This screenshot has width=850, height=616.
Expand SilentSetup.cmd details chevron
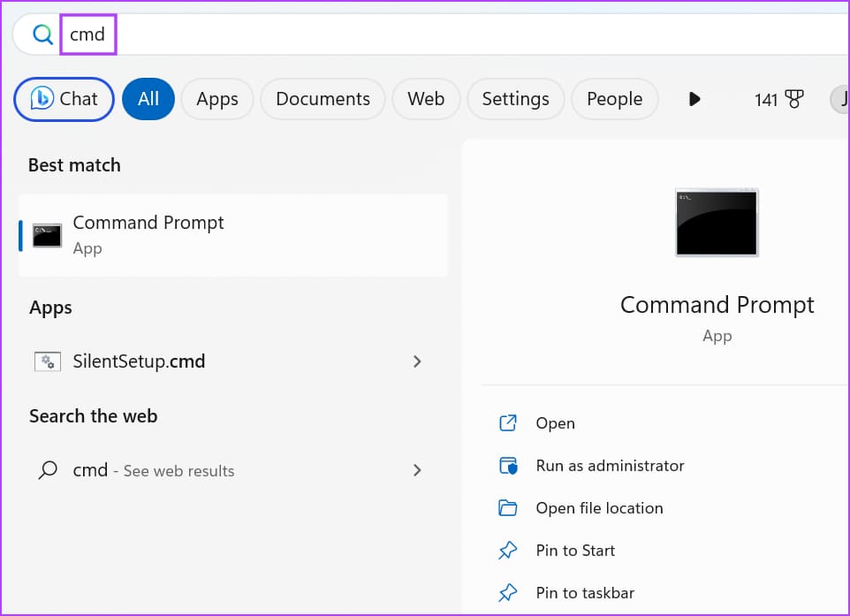pos(417,361)
